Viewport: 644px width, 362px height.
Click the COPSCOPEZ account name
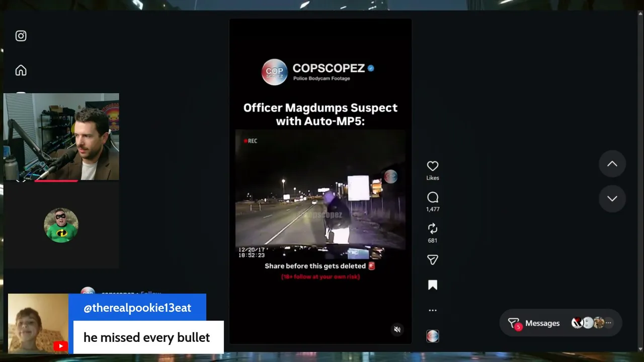point(329,68)
